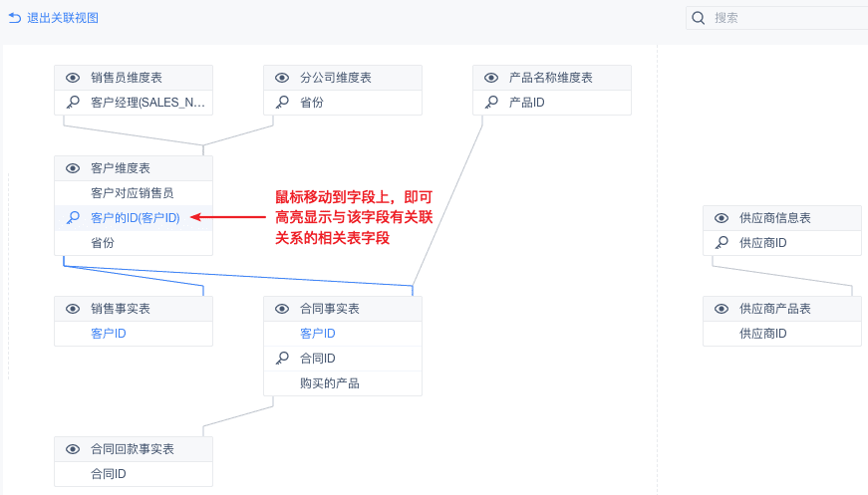Toggle eye icon on 产品名称维度表
The image size is (868, 495).
coord(491,78)
